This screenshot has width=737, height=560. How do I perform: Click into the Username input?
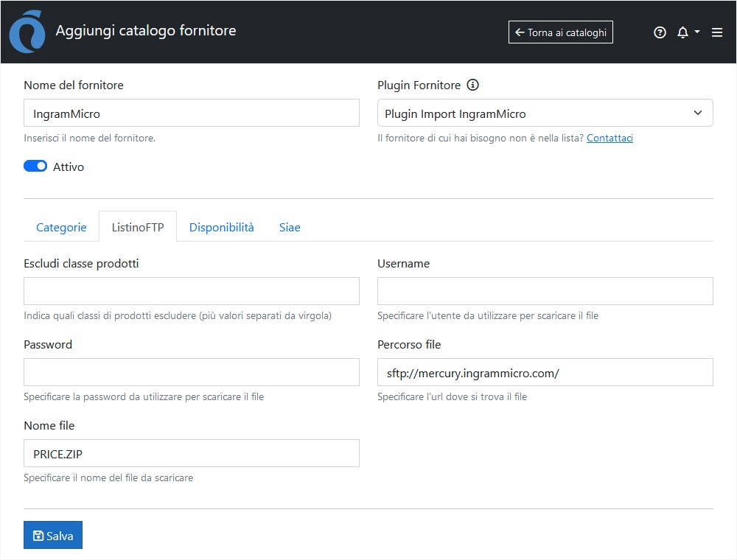(545, 291)
